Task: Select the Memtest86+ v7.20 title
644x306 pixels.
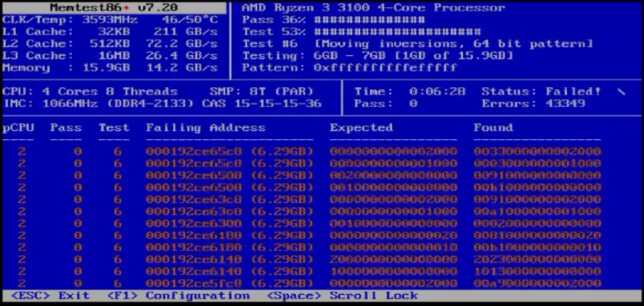Action: (x=114, y=8)
